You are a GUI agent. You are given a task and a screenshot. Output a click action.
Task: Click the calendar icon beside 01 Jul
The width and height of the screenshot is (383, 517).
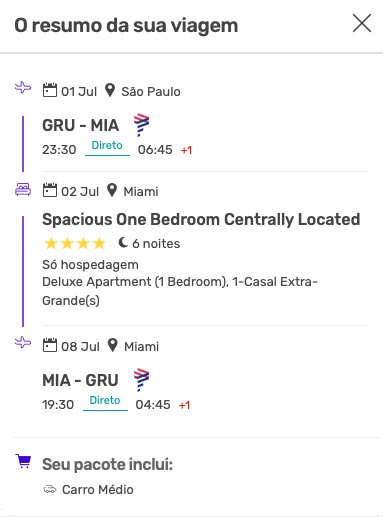(x=50, y=90)
